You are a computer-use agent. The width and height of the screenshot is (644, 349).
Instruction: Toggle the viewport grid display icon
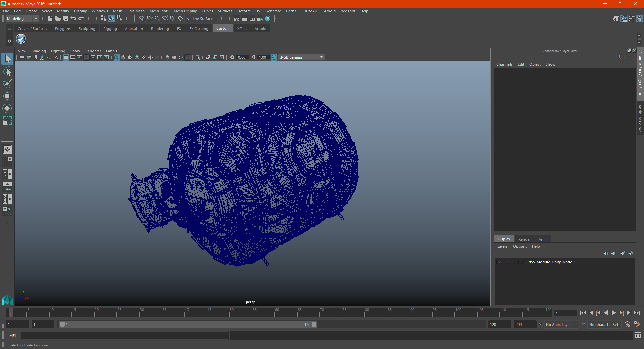(66, 57)
